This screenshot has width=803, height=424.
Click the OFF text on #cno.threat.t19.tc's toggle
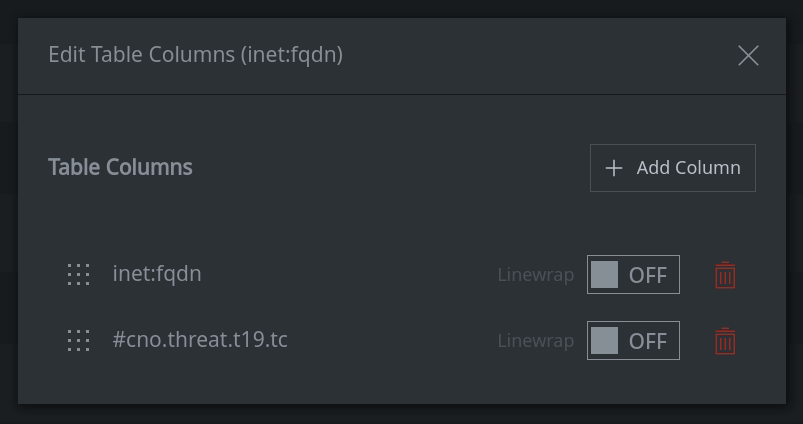click(648, 342)
